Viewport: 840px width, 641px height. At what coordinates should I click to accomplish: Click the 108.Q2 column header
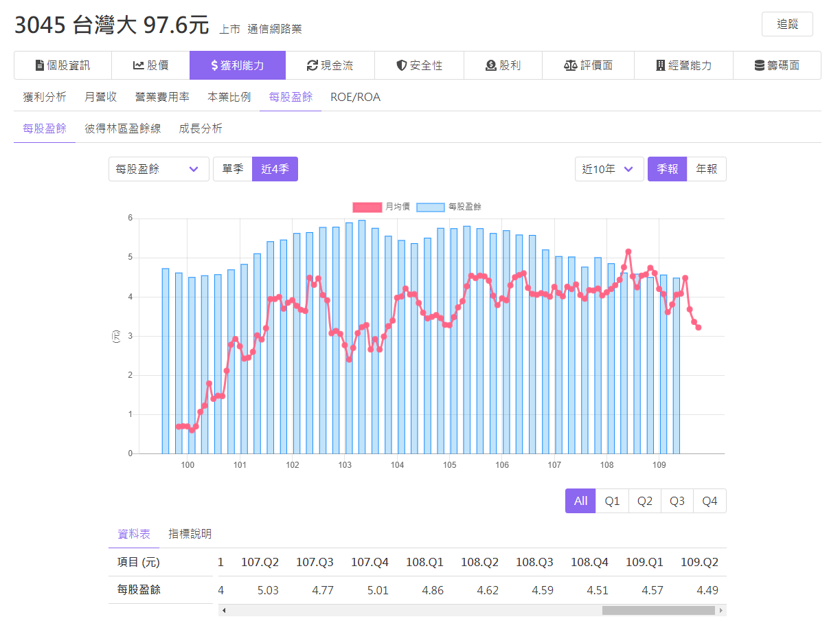click(x=479, y=562)
